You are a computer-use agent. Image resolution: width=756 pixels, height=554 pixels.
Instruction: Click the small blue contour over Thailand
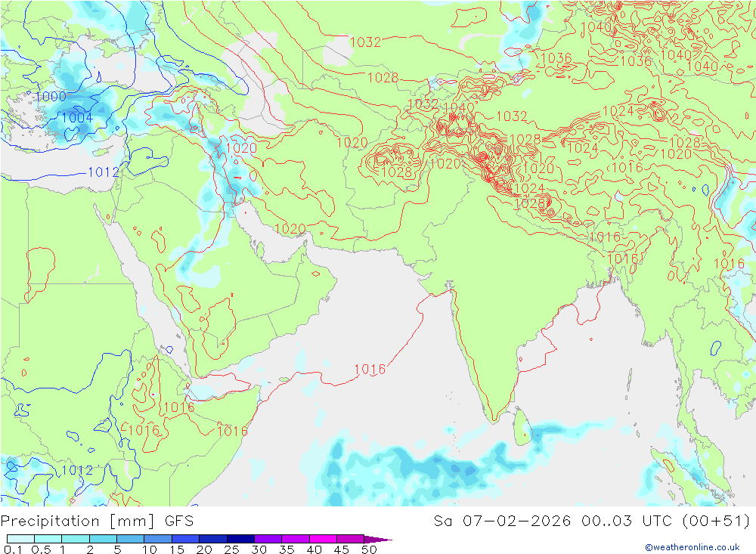[x=716, y=348]
